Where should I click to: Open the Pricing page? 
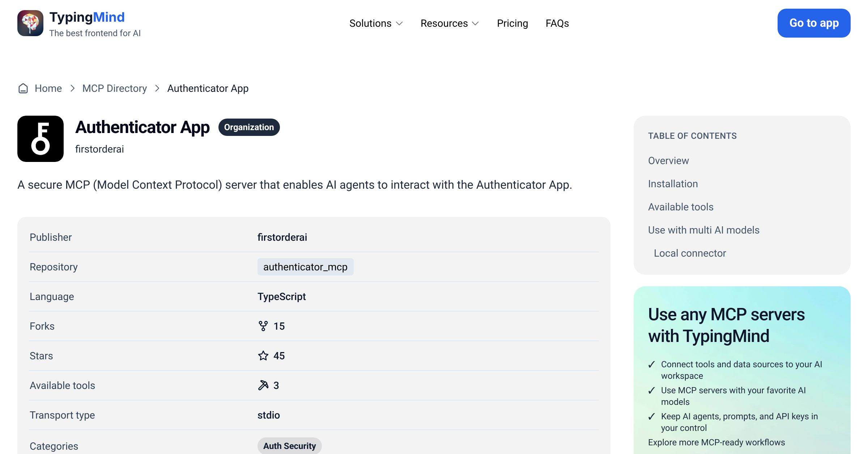512,23
